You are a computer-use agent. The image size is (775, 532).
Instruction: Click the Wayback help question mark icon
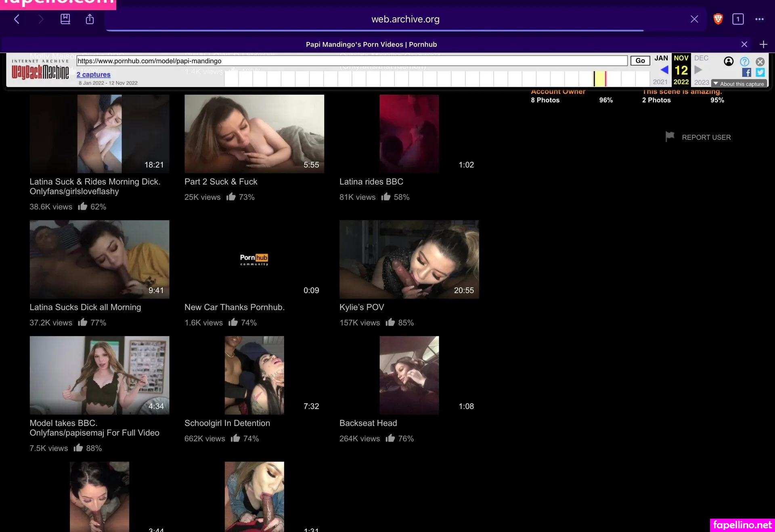(744, 61)
